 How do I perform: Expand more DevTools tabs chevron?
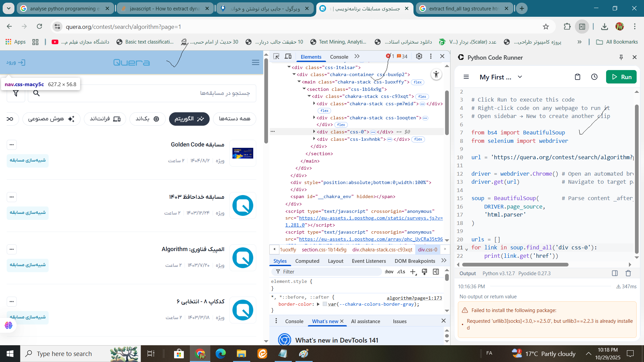pos(357,56)
